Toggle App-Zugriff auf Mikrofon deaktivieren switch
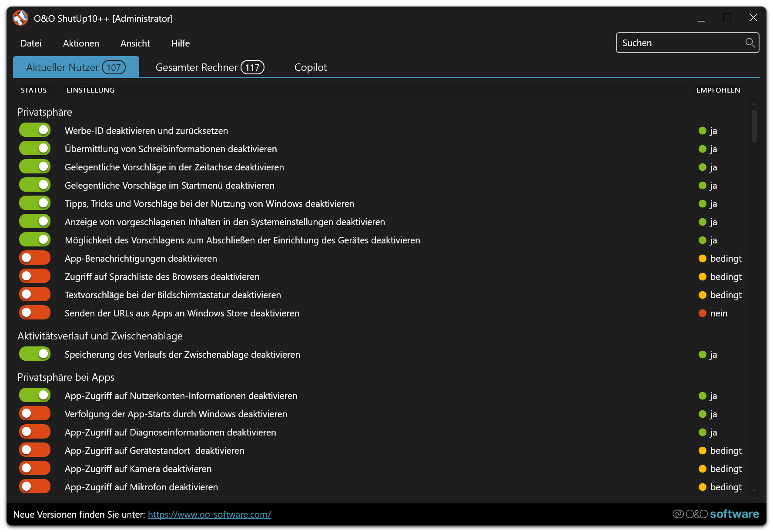Viewport: 773px width, 532px height. [35, 487]
